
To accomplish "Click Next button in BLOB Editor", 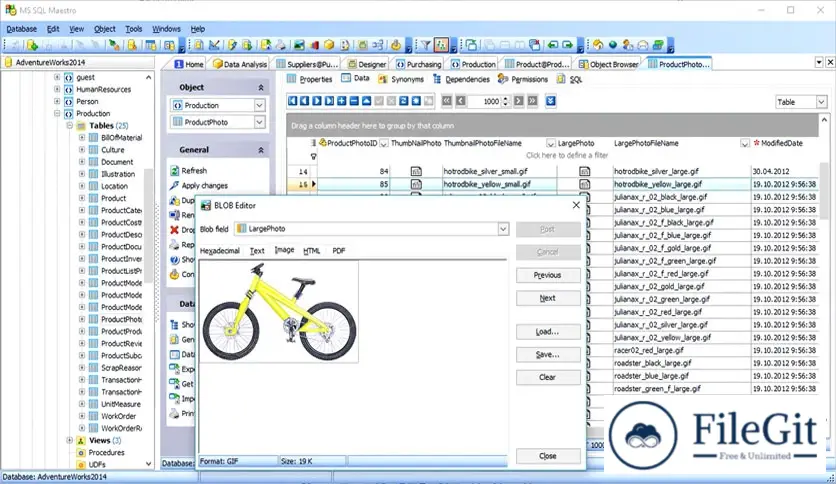I will point(548,298).
